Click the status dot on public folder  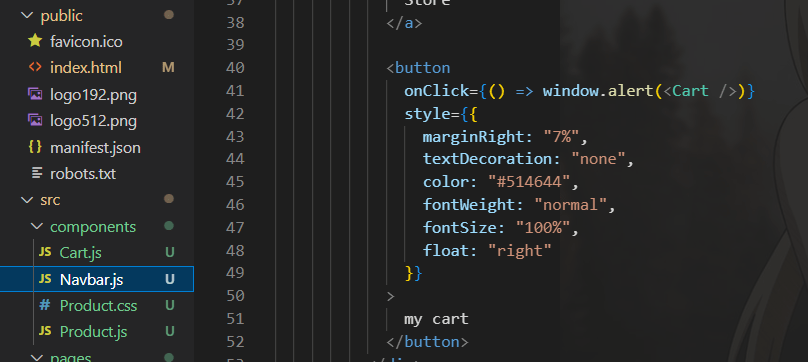click(x=169, y=15)
